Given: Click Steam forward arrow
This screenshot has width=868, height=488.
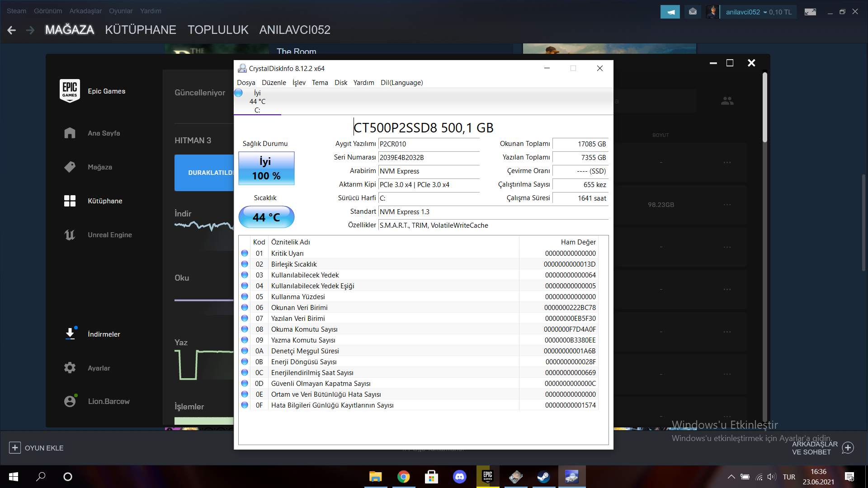Looking at the screenshot, I should 30,30.
